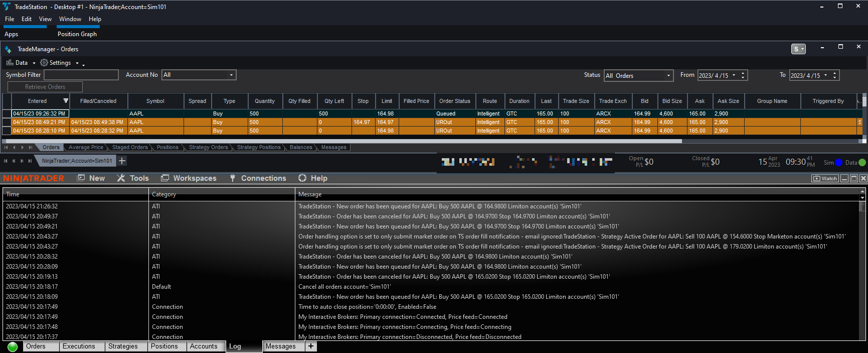Image resolution: width=868 pixels, height=353 pixels.
Task: Select NinjaTrader;Account=Sim101 workspace tab
Action: pyautogui.click(x=77, y=161)
